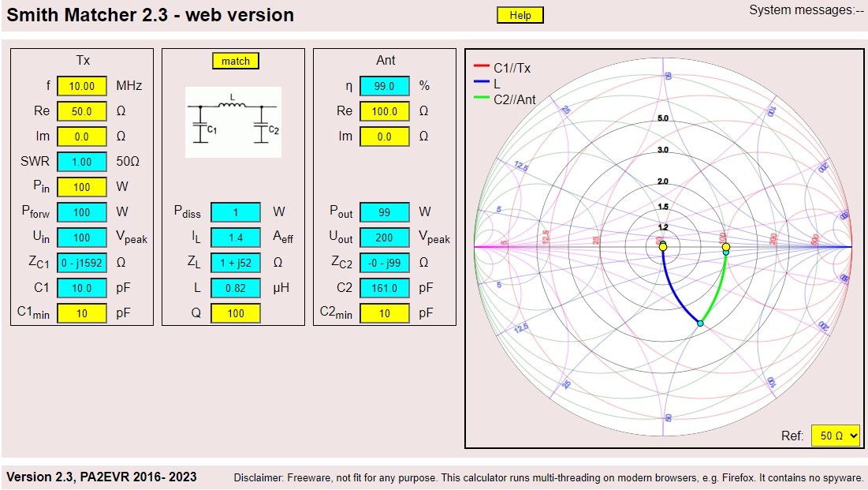868x490 pixels.
Task: Click the yellow Help button
Action: (520, 15)
